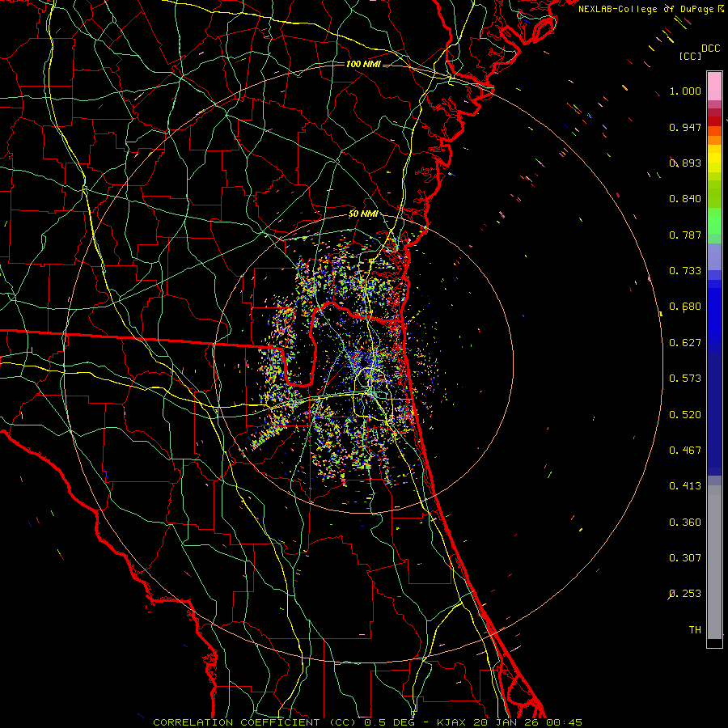
Task: Click the 0.840 color scale value
Action: click(x=685, y=199)
